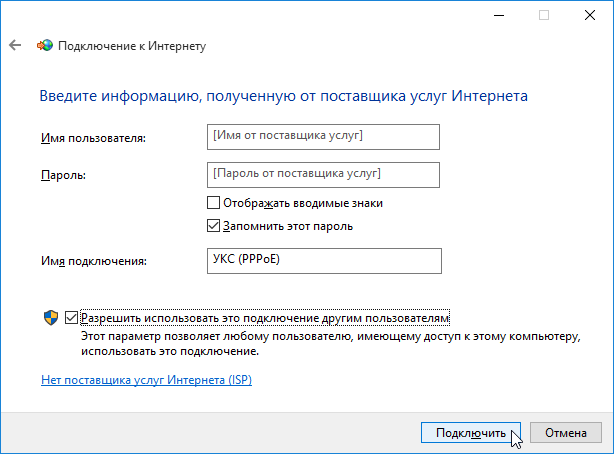Minimize the connection wizard window
The width and height of the screenshot is (614, 454).
[x=499, y=15]
